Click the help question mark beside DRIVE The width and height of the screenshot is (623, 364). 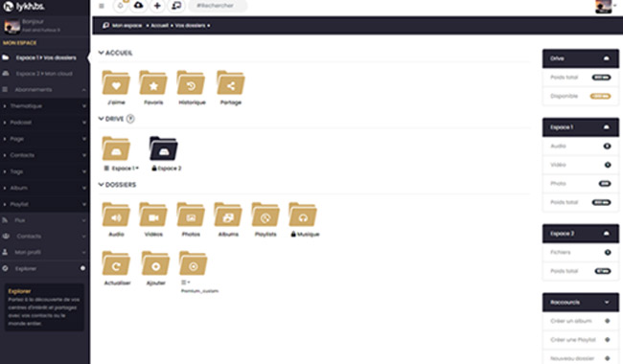130,119
